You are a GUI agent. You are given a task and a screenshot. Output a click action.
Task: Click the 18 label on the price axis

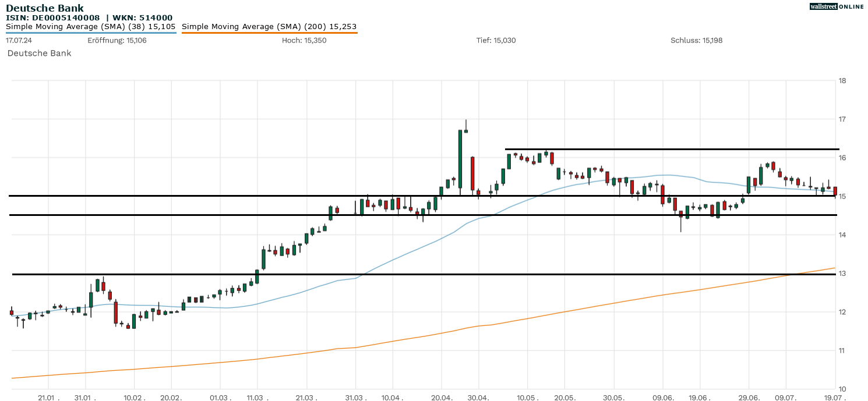tap(842, 80)
